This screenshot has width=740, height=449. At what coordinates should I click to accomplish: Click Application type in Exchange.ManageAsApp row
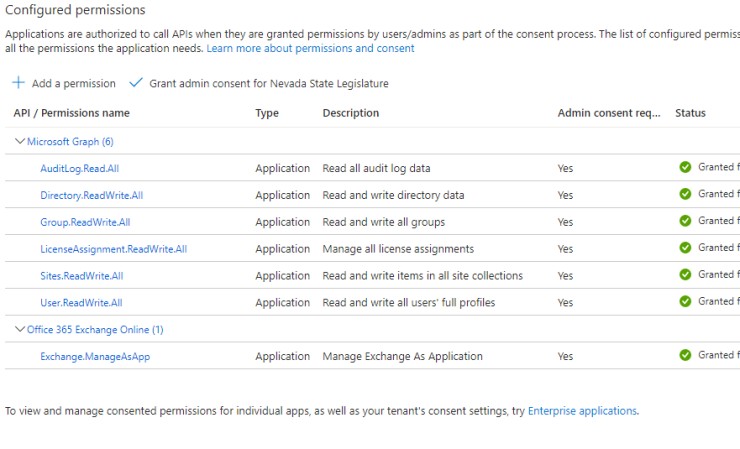(283, 356)
